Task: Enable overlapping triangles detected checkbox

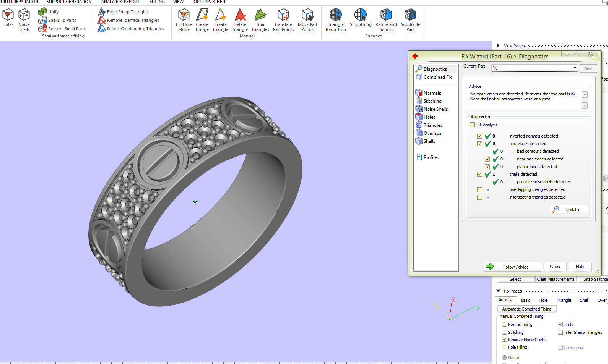Action: pos(480,189)
